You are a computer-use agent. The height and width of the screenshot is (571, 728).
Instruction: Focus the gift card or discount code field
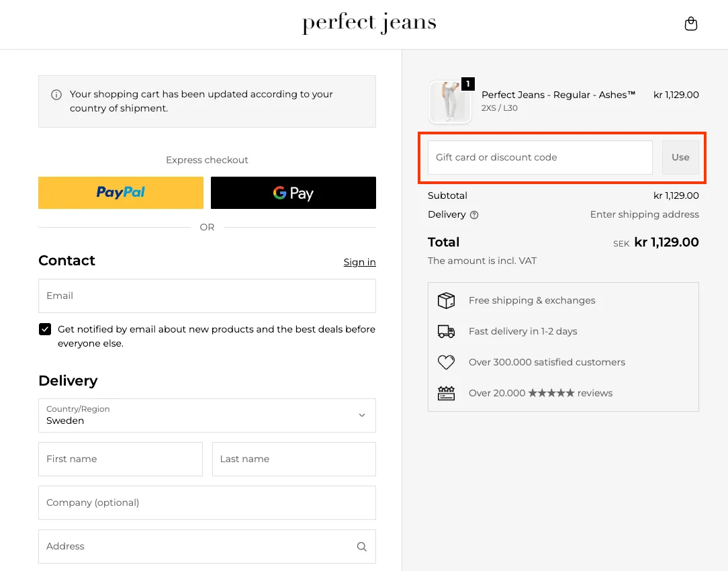(x=540, y=157)
